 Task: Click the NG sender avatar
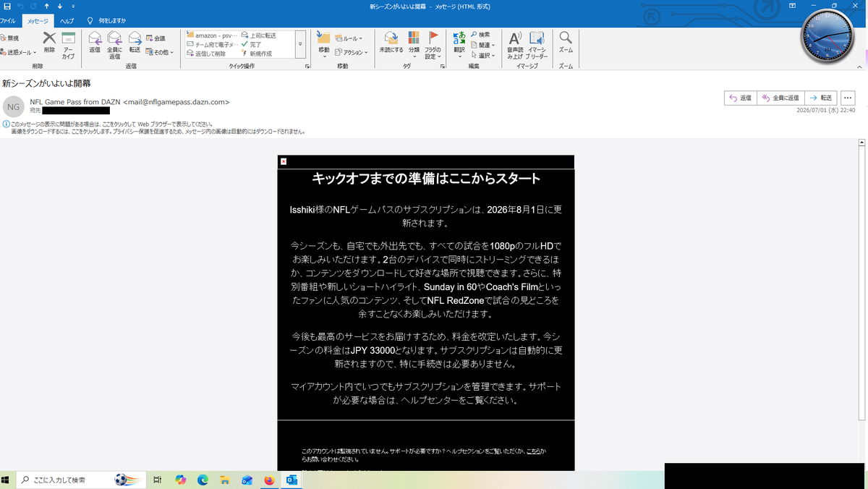pos(14,106)
